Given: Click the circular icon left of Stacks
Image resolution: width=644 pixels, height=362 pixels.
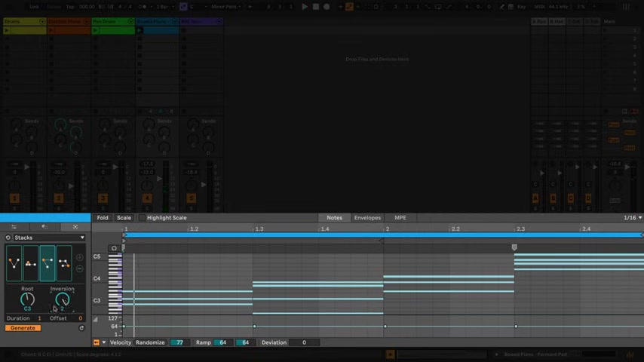Looking at the screenshot, I should [x=8, y=238].
